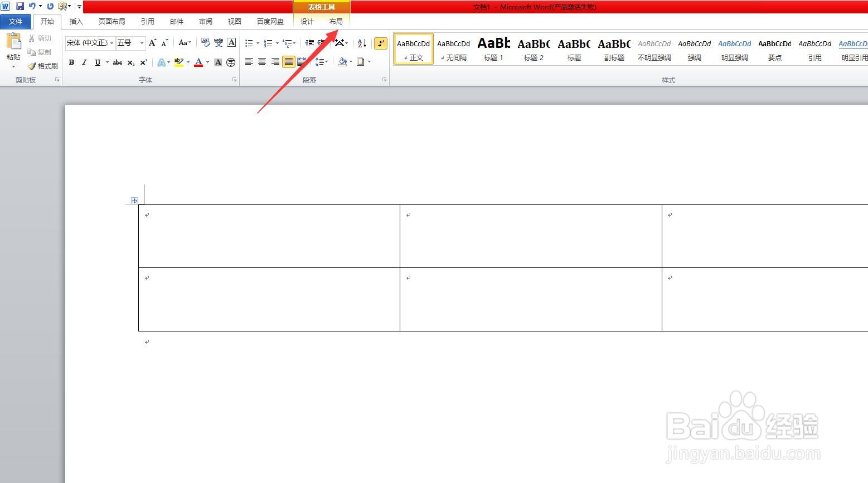This screenshot has width=868, height=483.
Task: Click the borders icon
Action: tap(361, 62)
